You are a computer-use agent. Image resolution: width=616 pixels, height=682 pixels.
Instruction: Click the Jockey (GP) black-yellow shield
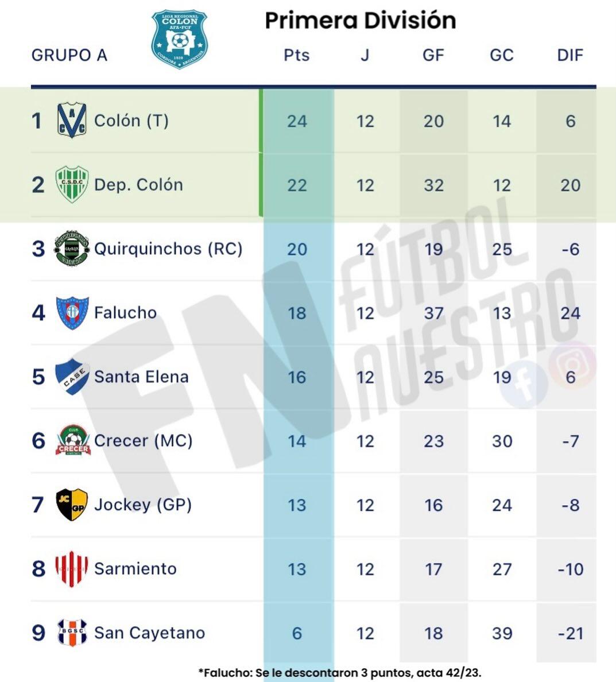[x=72, y=505]
